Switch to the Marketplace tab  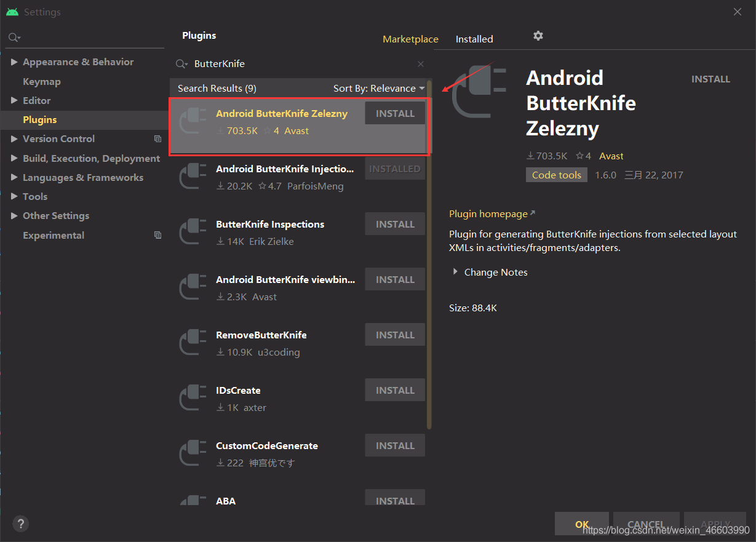410,39
